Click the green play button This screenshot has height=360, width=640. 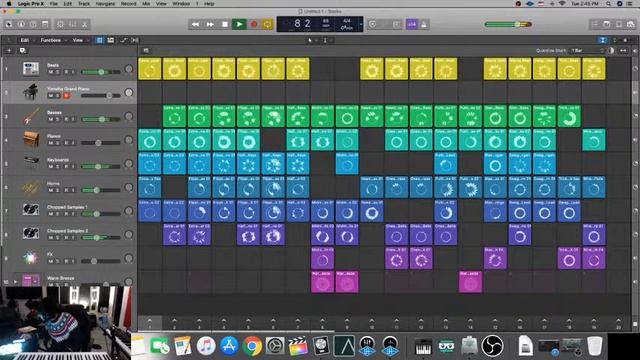click(240, 24)
